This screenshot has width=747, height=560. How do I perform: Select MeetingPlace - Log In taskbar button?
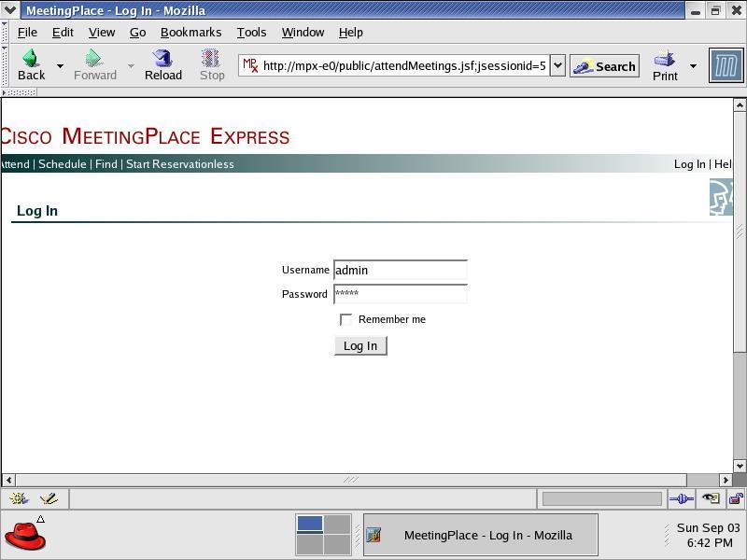click(x=480, y=535)
